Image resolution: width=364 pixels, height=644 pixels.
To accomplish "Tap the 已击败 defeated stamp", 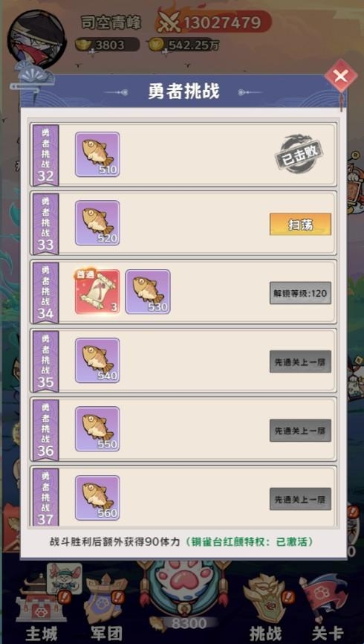I will point(299,155).
